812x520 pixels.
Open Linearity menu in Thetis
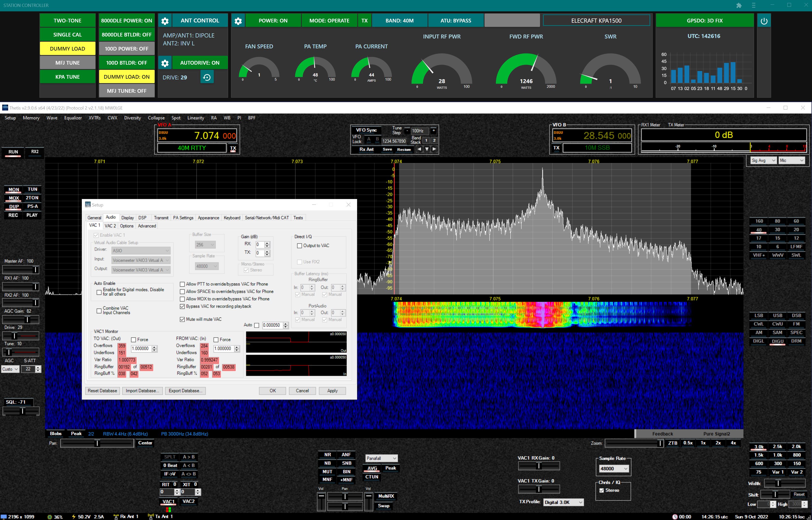(196, 118)
